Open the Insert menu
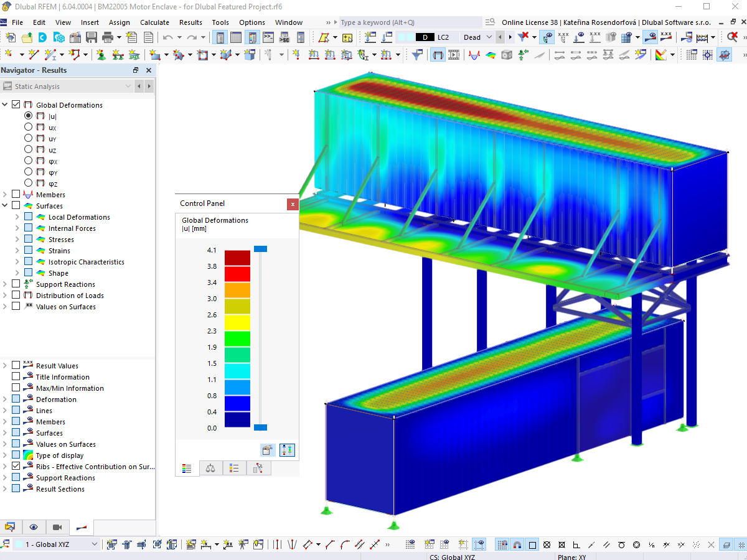This screenshot has height=560, width=747. click(x=90, y=22)
